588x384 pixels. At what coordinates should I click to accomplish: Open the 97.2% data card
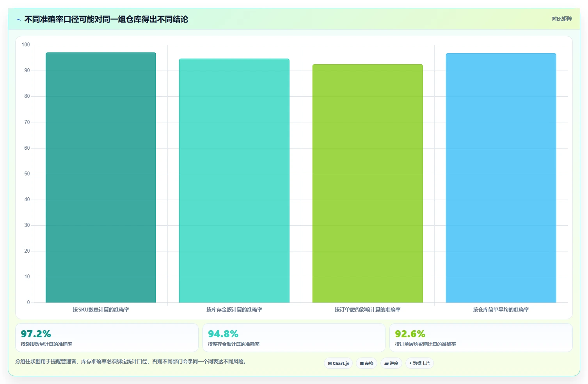coord(107,338)
